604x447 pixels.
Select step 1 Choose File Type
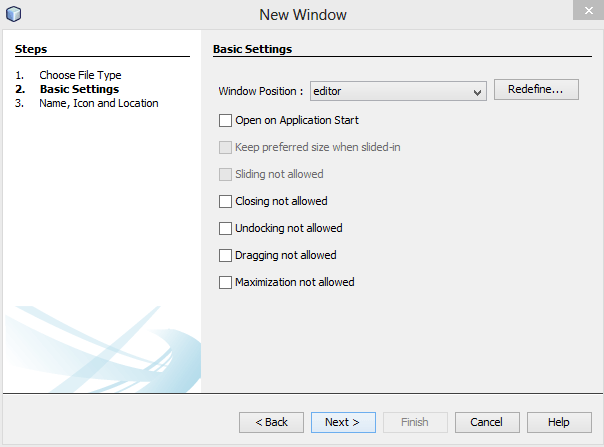80,75
